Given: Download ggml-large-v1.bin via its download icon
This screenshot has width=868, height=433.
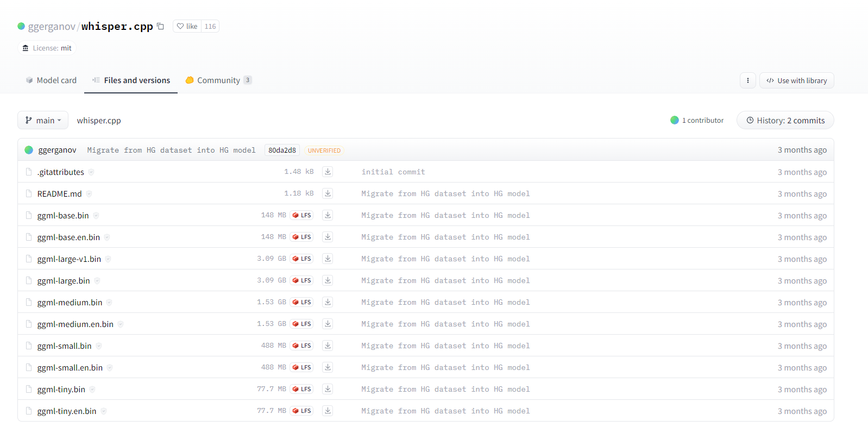Looking at the screenshot, I should point(328,259).
